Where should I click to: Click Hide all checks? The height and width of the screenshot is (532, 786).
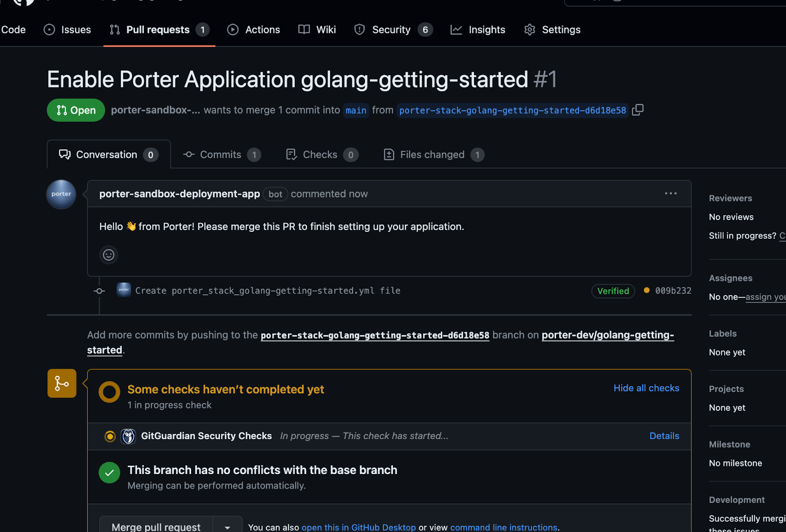point(646,388)
